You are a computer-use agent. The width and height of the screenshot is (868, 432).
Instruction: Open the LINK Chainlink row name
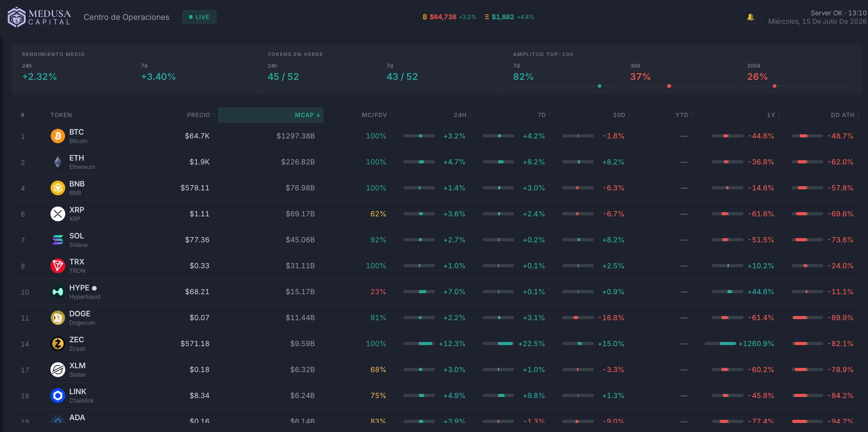81,396
